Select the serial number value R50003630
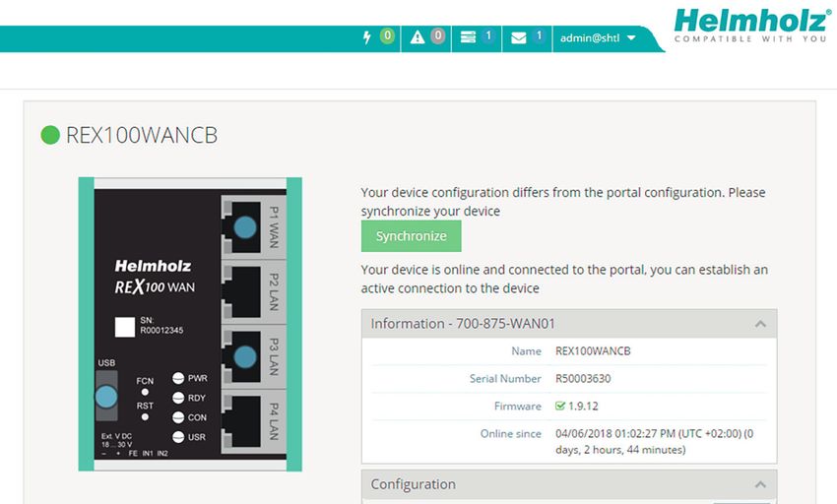Image resolution: width=837 pixels, height=504 pixels. tap(583, 379)
